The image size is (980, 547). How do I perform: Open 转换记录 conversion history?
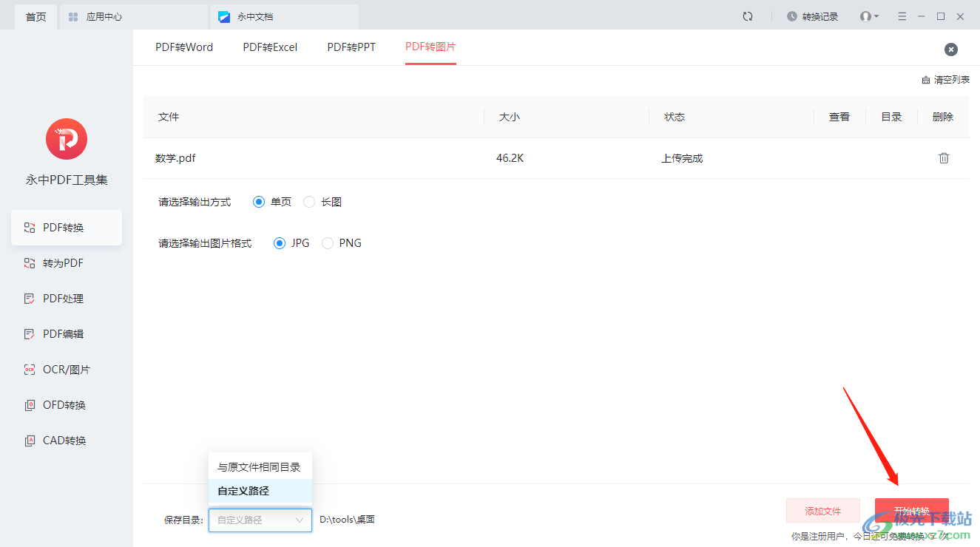(813, 16)
